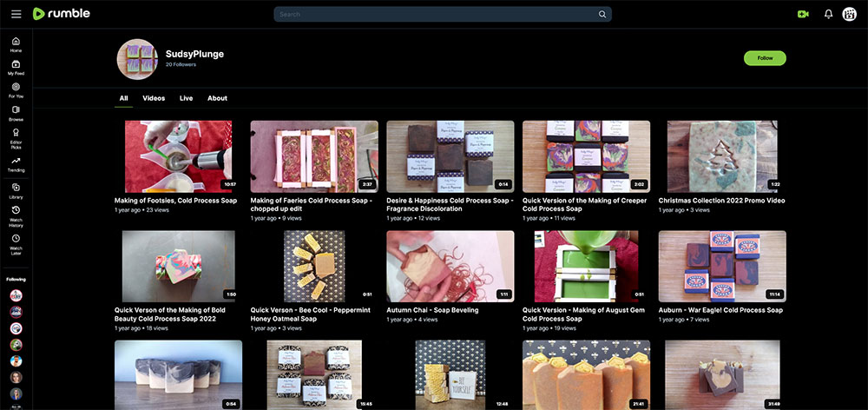This screenshot has width=868, height=410.
Task: Click title 'Quick Version - Making of August Gem'
Action: pyautogui.click(x=583, y=314)
